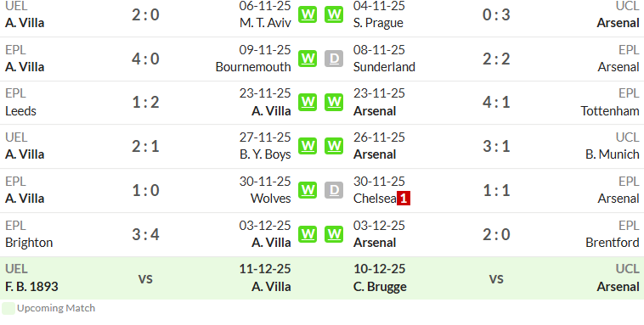The height and width of the screenshot is (325, 644).
Task: Click the Wolves team name
Action: [x=271, y=199]
